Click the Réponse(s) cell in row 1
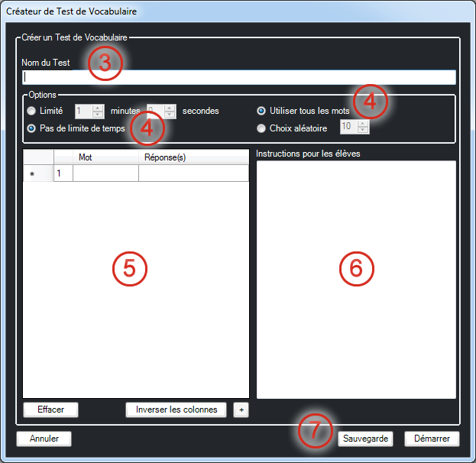 [x=193, y=173]
